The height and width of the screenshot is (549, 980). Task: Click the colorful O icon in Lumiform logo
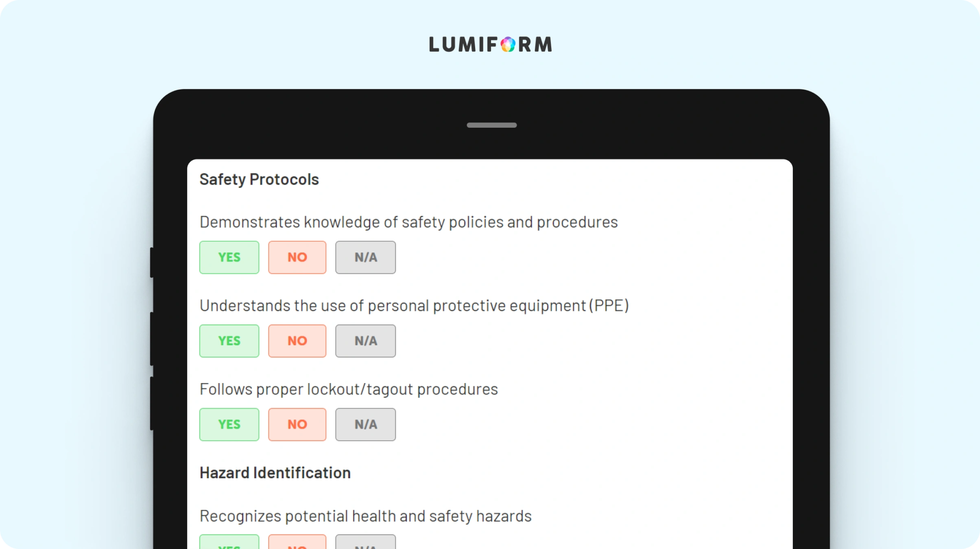click(x=508, y=44)
